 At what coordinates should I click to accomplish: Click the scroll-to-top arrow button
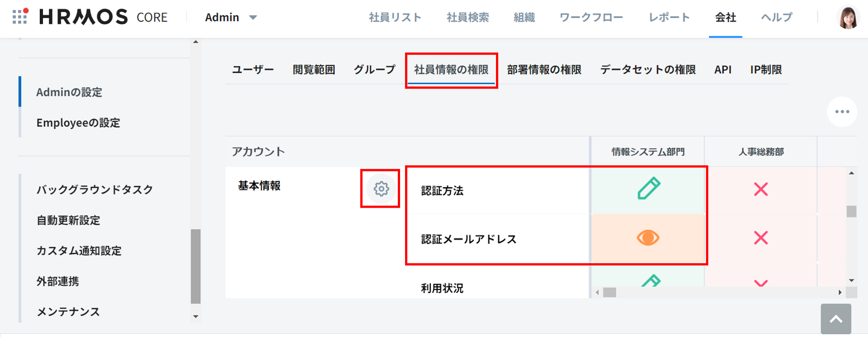[836, 319]
